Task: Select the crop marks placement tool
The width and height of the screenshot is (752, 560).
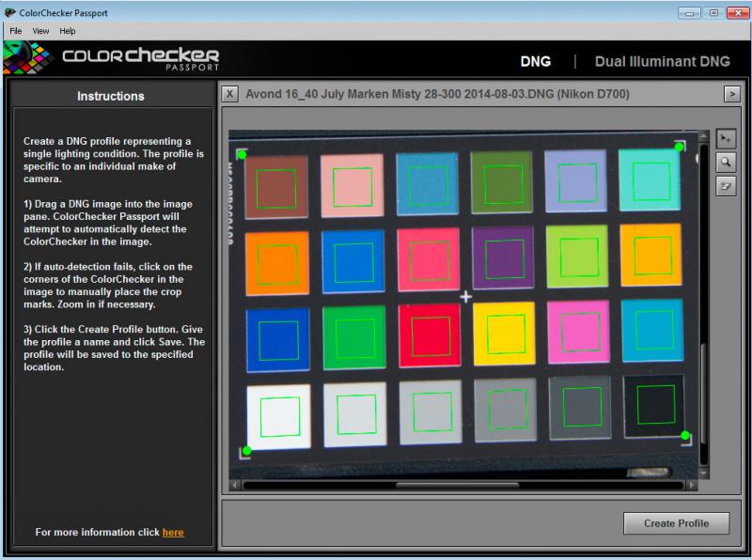Action: coord(726,139)
